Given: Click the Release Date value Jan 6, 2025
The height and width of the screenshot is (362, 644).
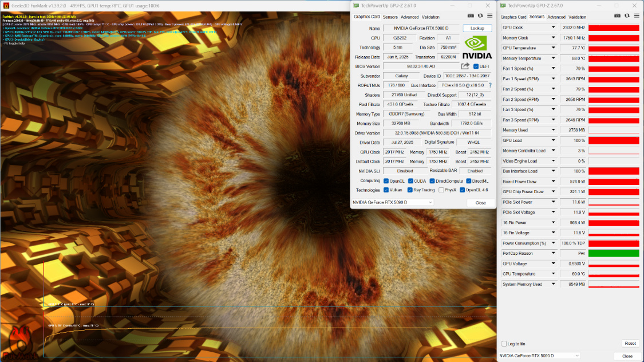Looking at the screenshot, I should pyautogui.click(x=398, y=57).
